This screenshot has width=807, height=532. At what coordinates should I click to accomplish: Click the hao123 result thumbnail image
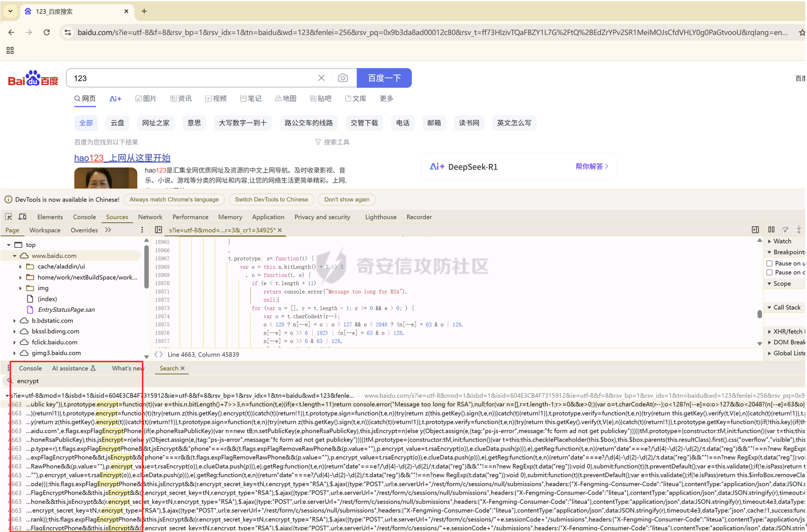click(x=106, y=178)
